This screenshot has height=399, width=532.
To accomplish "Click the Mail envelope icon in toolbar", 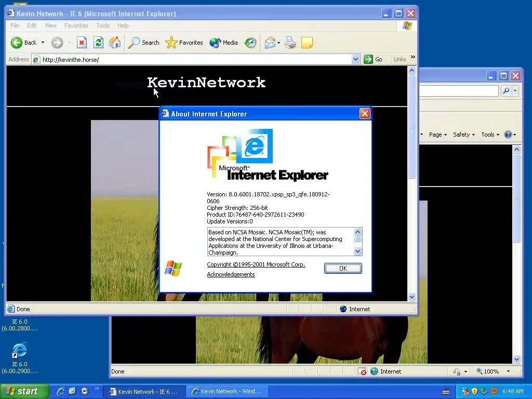I will pos(270,43).
